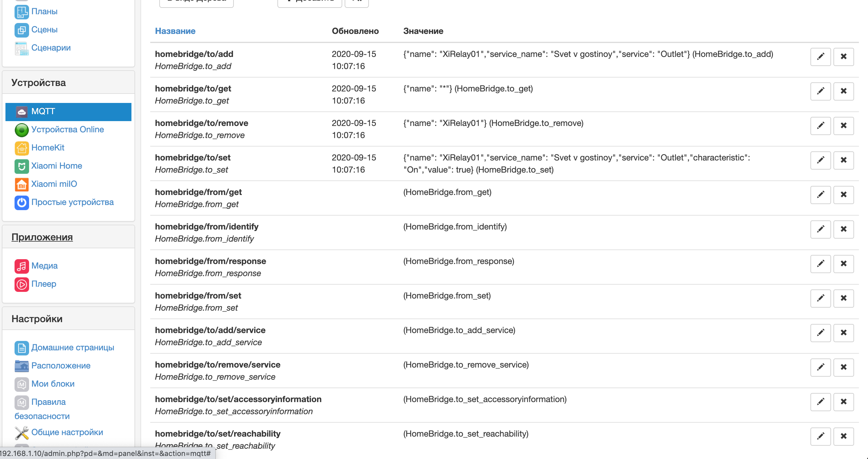Open the HomeKit devices section
Image resolution: width=868 pixels, height=459 pixels.
48,147
